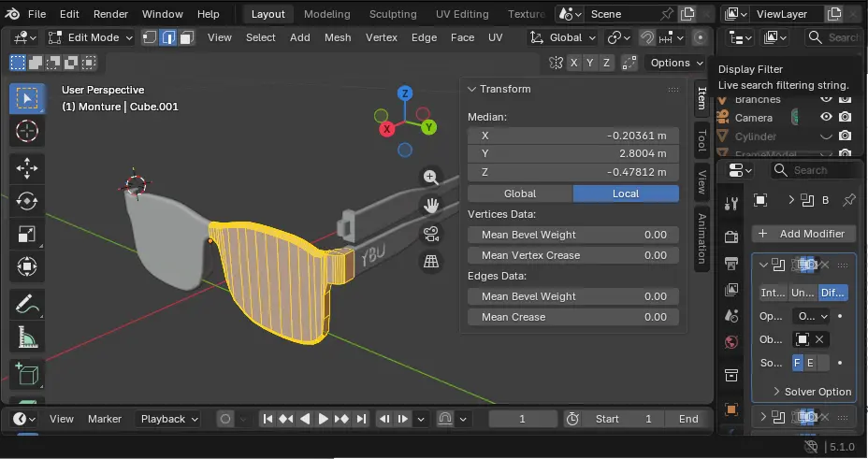The image size is (868, 459).
Task: Open the World properties tab icon
Action: tap(732, 342)
